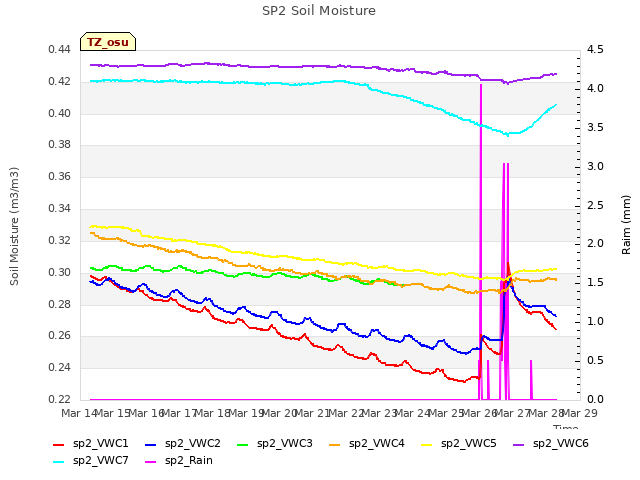This screenshot has width=640, height=480.
Task: Click the 0.5 rain axis tick label
Action: coord(595,360)
